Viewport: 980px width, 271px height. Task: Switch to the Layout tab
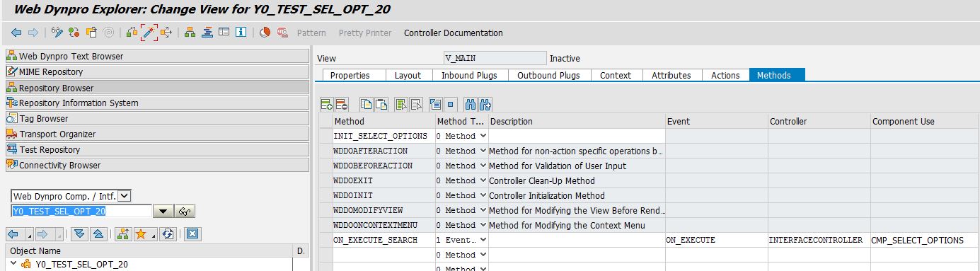tap(408, 75)
